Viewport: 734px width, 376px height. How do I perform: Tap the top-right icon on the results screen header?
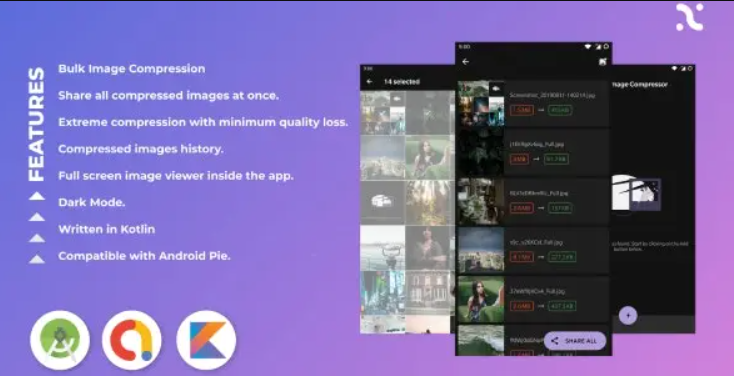coord(603,61)
